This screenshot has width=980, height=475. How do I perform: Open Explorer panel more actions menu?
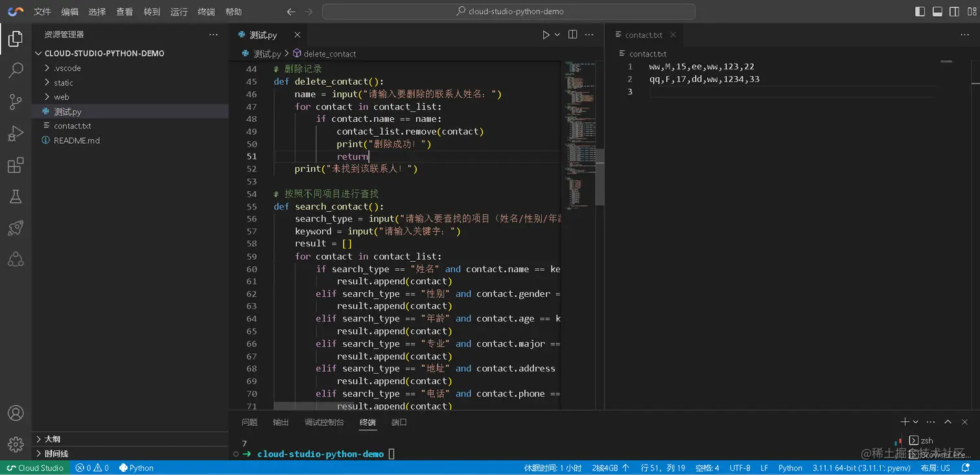[x=213, y=34]
